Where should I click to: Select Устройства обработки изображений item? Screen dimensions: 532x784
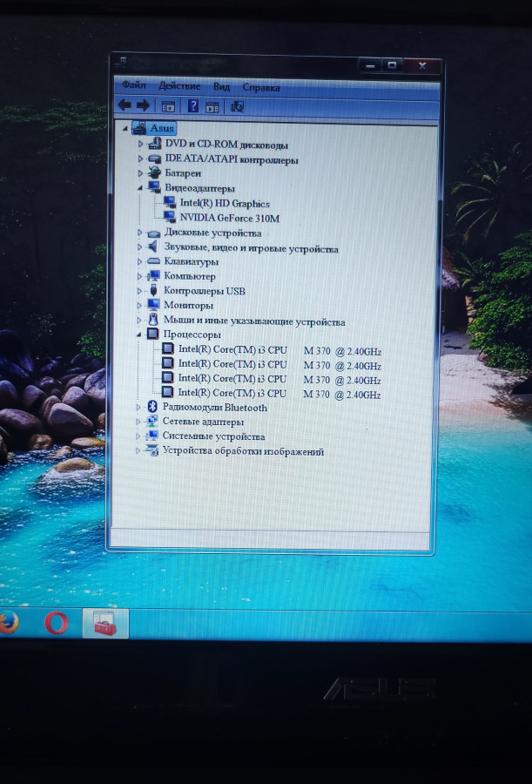tap(243, 451)
